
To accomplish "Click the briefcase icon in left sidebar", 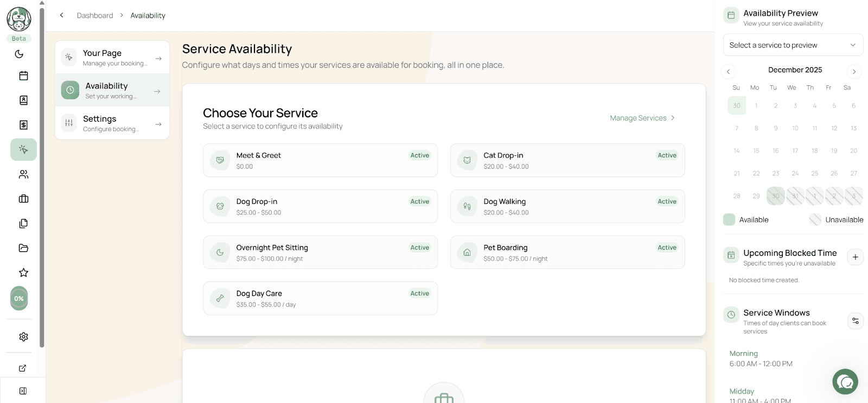I will (x=23, y=199).
